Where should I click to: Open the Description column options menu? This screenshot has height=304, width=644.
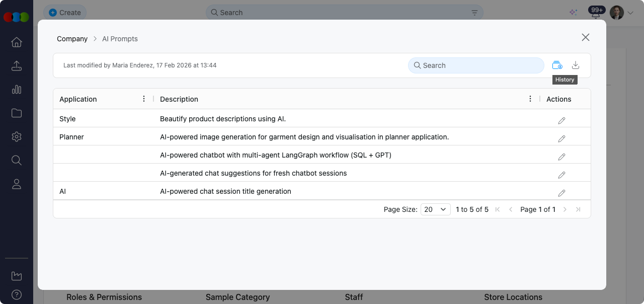(530, 99)
